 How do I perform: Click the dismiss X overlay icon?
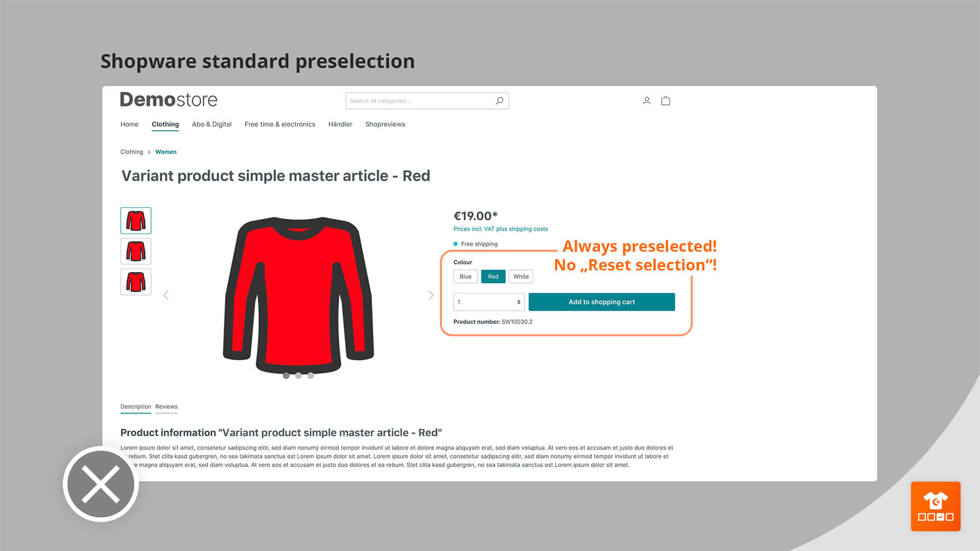coord(102,484)
